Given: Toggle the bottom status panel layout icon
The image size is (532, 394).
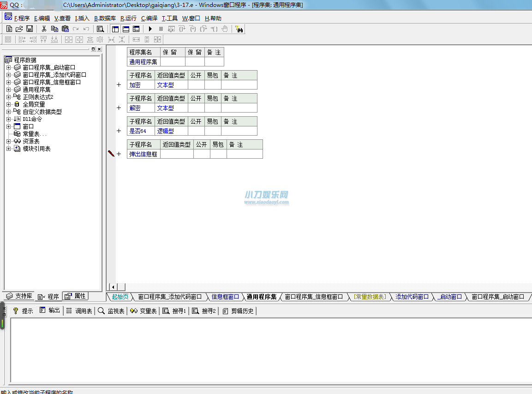Looking at the screenshot, I should 126,29.
